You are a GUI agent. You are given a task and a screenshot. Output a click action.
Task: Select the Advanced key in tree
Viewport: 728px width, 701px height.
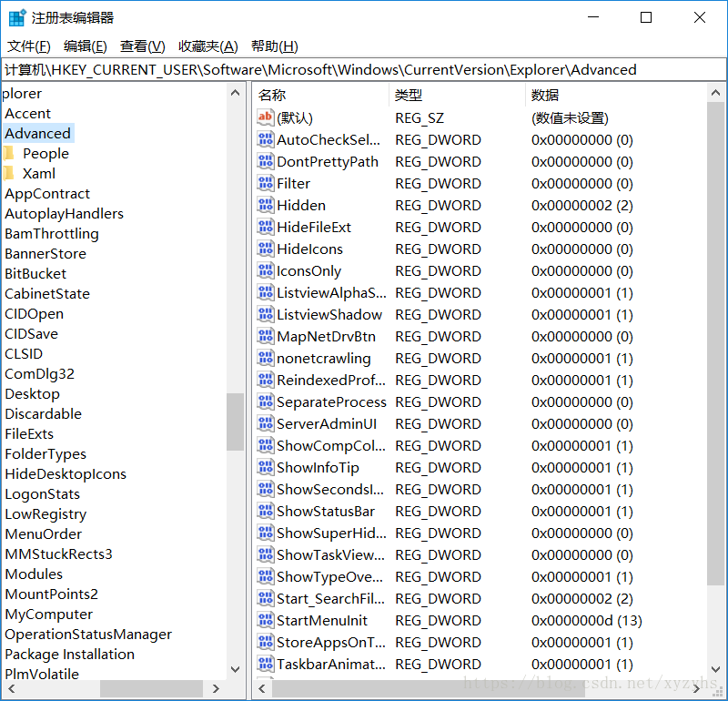pos(38,133)
